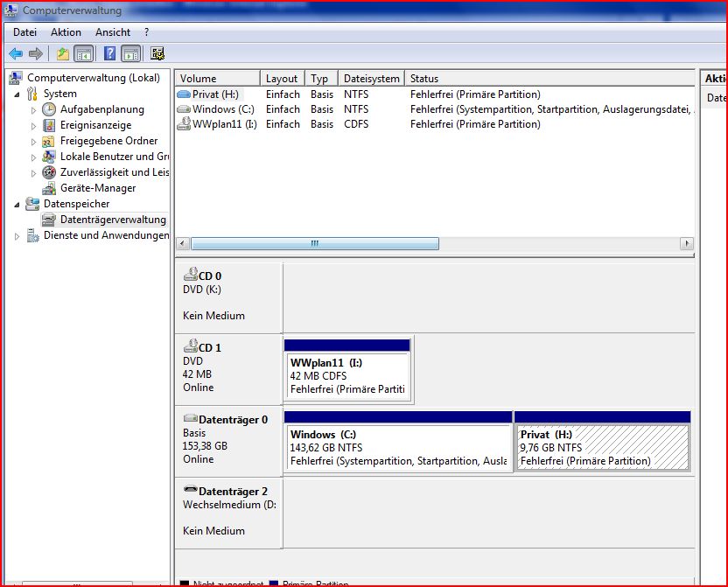The height and width of the screenshot is (587, 728).
Task: Click the Zuverlässigkeit und Leistung icon
Action: click(x=49, y=172)
